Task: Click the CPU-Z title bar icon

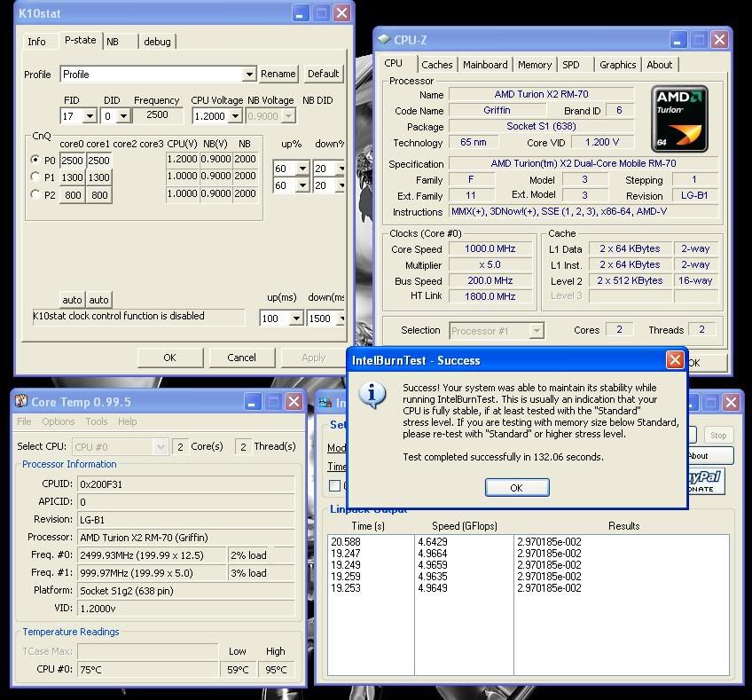Action: pyautogui.click(x=384, y=39)
